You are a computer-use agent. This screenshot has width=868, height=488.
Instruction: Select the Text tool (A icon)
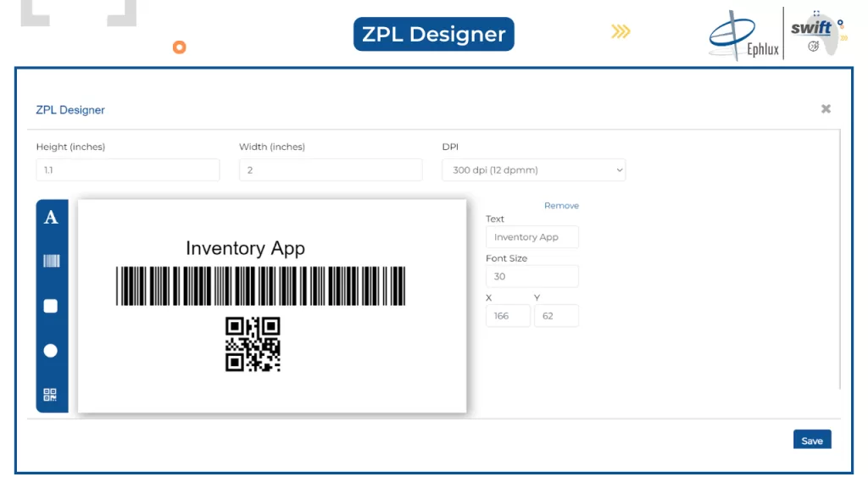(51, 218)
